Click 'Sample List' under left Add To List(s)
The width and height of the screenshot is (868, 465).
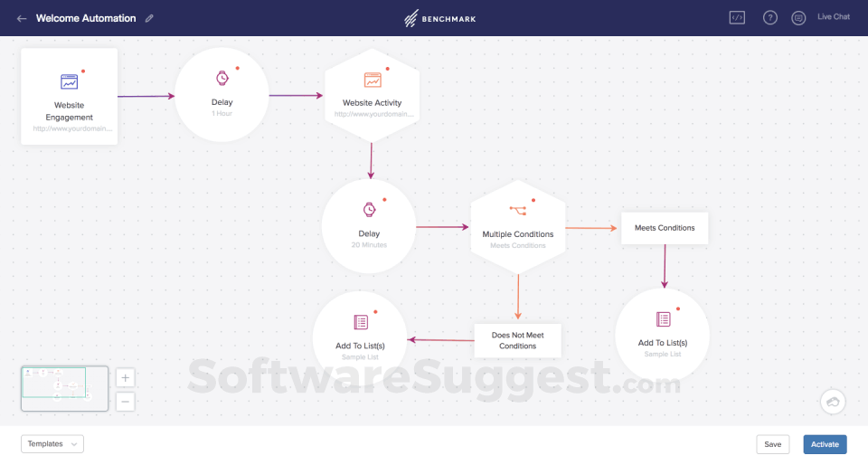click(361, 357)
